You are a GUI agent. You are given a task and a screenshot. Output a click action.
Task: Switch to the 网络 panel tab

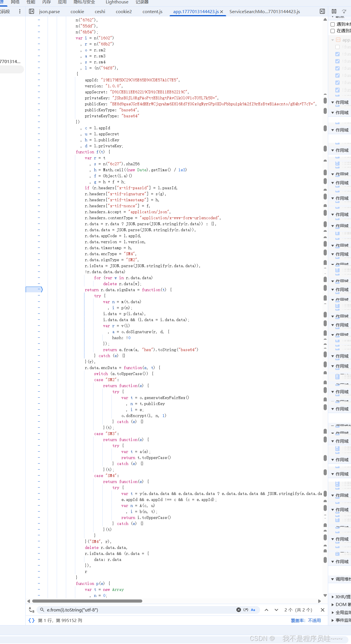[15, 2]
